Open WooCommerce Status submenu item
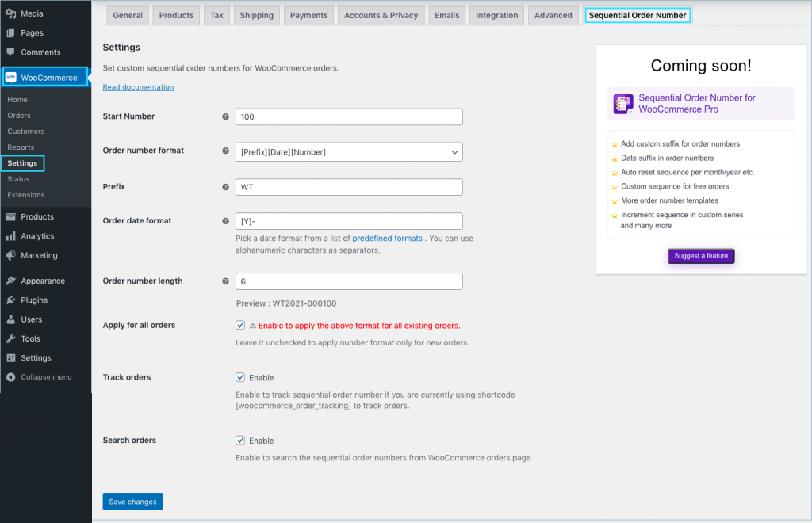This screenshot has height=523, width=812. (18, 179)
